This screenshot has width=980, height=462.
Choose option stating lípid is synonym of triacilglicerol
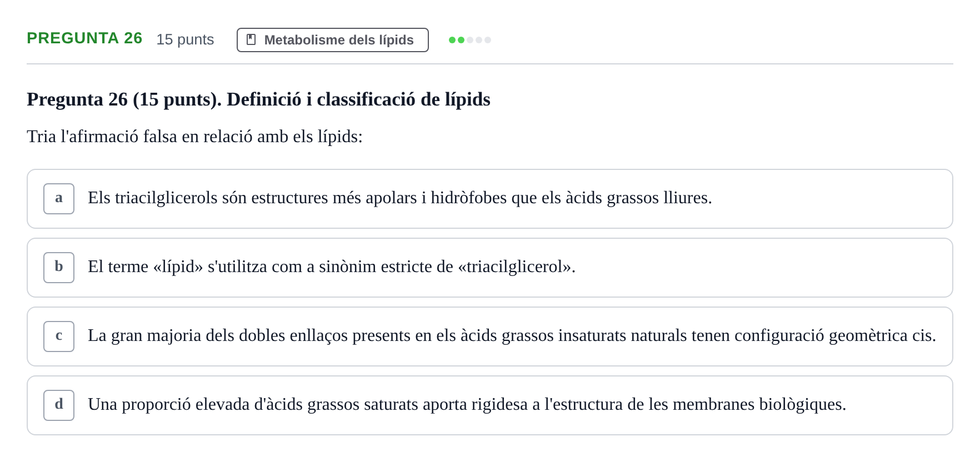[489, 268]
